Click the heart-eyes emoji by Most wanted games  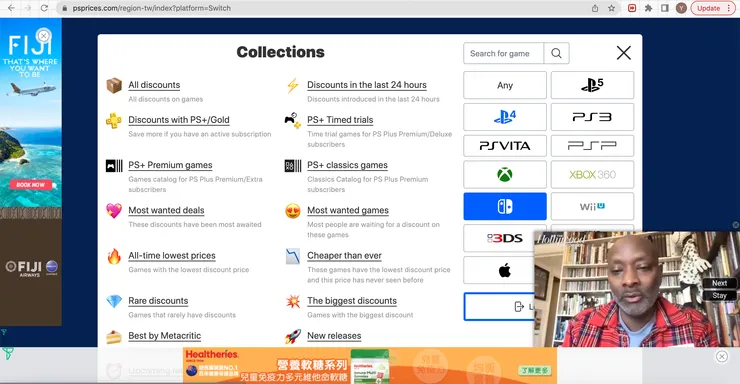293,211
